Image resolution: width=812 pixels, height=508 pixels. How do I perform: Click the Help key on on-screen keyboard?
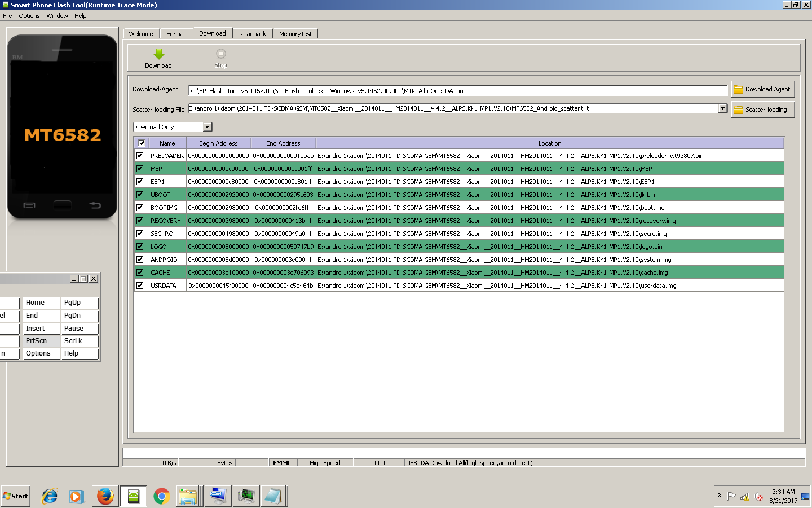pyautogui.click(x=80, y=353)
